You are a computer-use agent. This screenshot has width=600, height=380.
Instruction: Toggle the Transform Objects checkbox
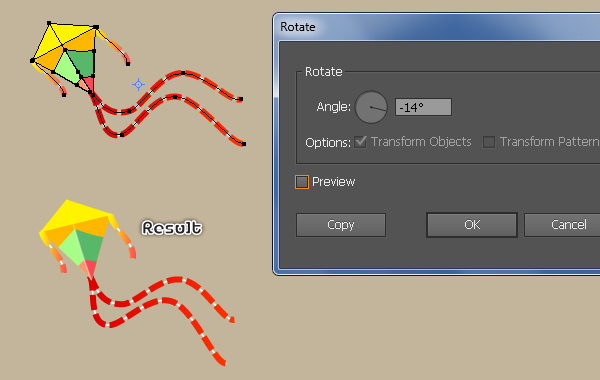pyautogui.click(x=360, y=142)
